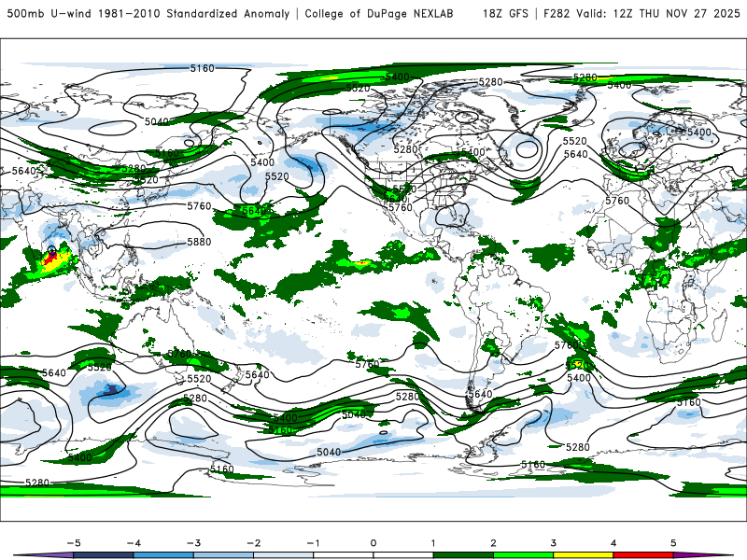Click the '4' colorbar tick label
The image size is (747, 560).
(x=613, y=543)
